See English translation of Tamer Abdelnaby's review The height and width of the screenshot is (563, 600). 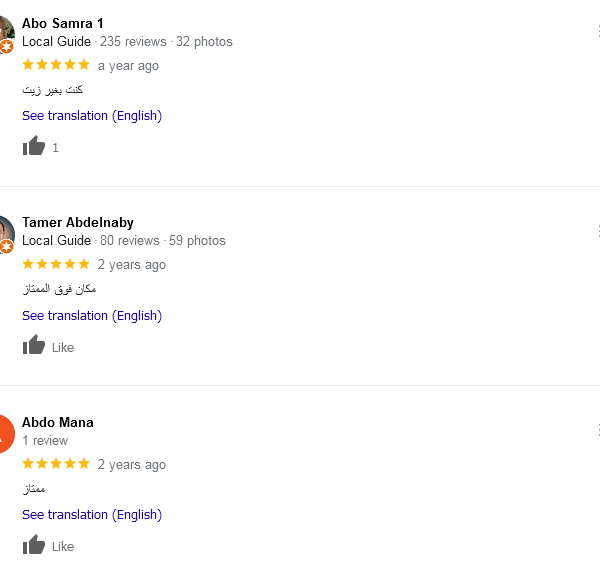pyautogui.click(x=92, y=316)
